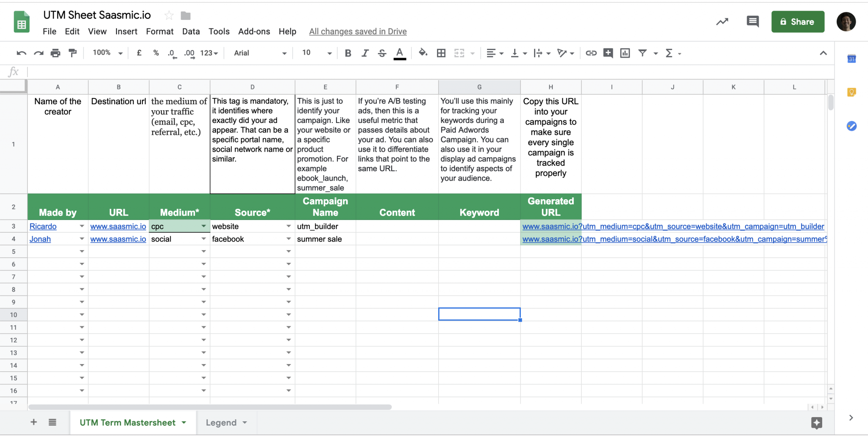The height and width of the screenshot is (437, 868).
Task: Toggle strikethrough formatting
Action: (x=382, y=53)
